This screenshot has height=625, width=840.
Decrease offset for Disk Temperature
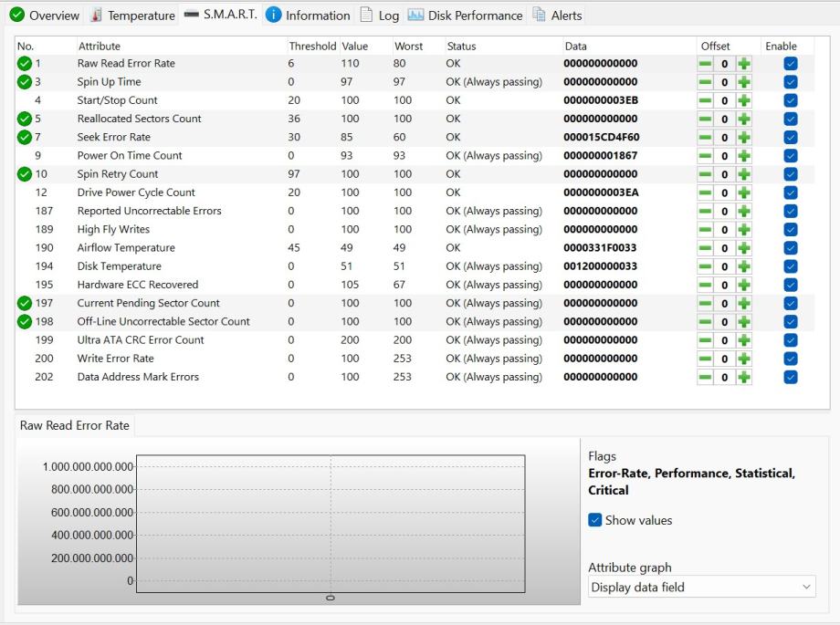pos(705,266)
